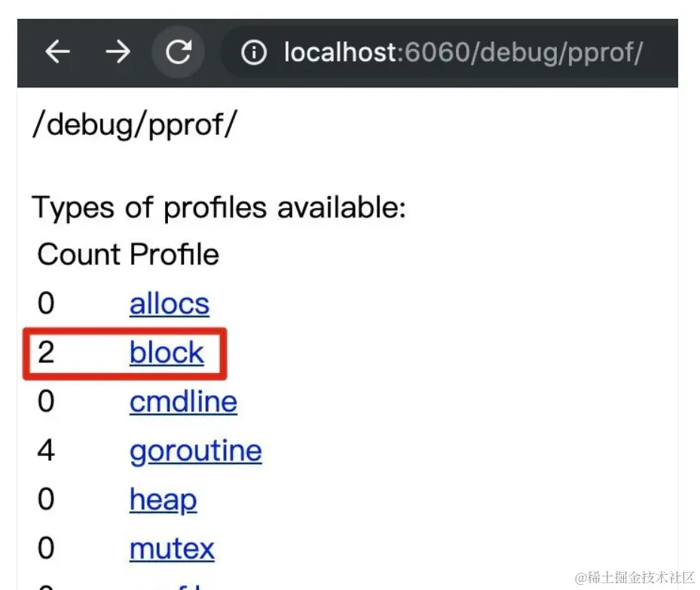This screenshot has width=700, height=590.
Task: Click the count 0 beside heap
Action: (46, 500)
